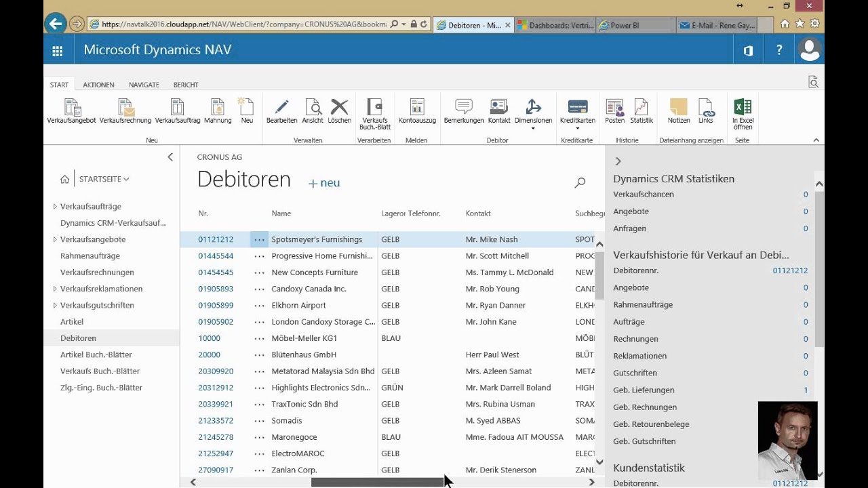Show attached Links
The height and width of the screenshot is (488, 868).
[x=706, y=111]
